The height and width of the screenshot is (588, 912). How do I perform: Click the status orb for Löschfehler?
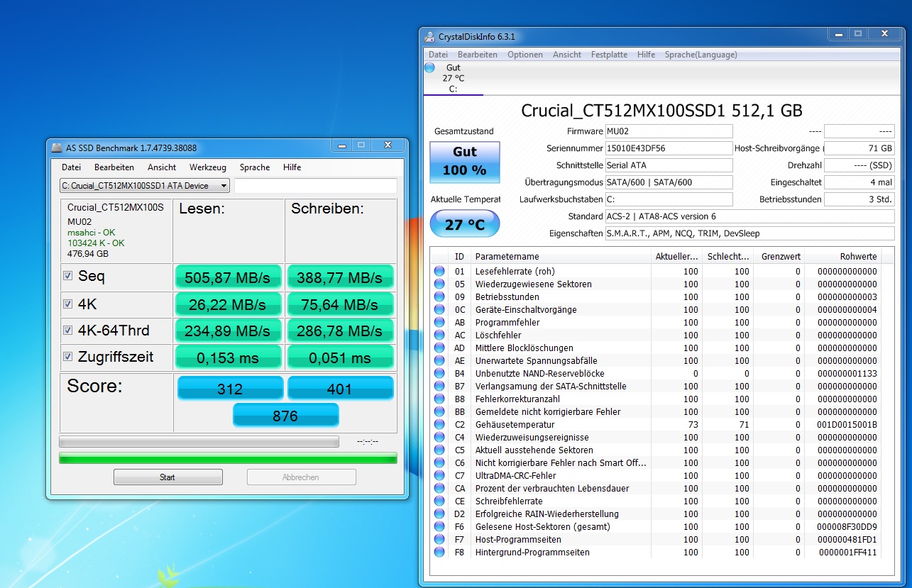pyautogui.click(x=439, y=335)
